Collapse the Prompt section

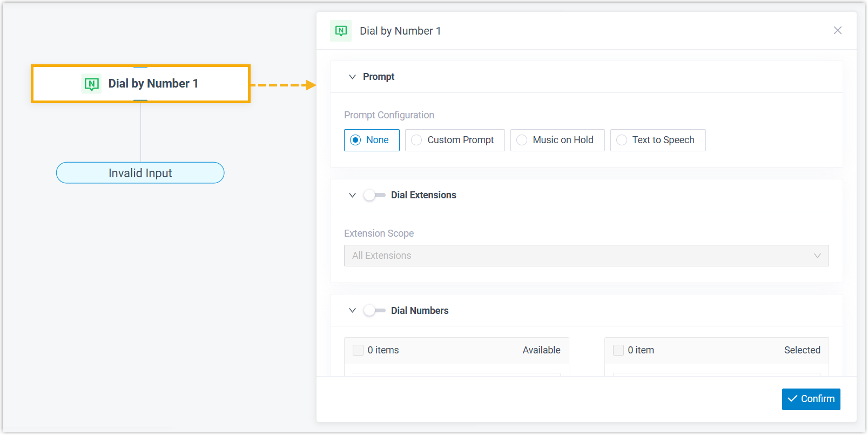pos(352,77)
